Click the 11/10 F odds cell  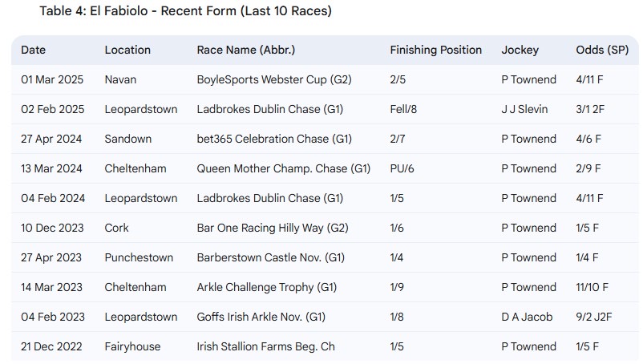click(592, 287)
